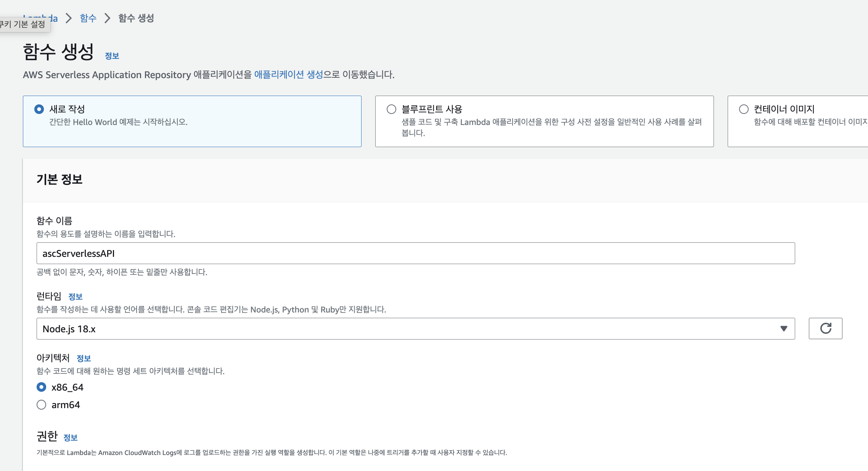868x471 pixels.
Task: Click 정보 link beside 아키텍처 label
Action: (84, 358)
